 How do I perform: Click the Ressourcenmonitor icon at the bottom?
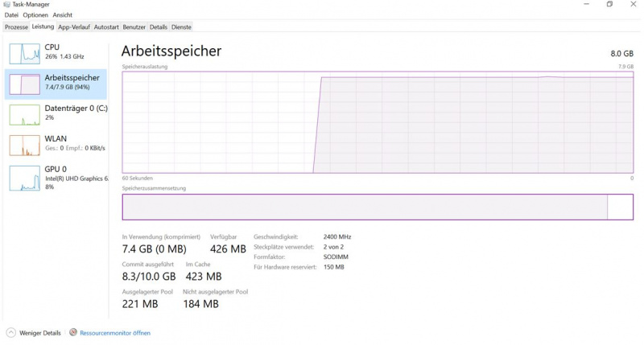coord(73,332)
